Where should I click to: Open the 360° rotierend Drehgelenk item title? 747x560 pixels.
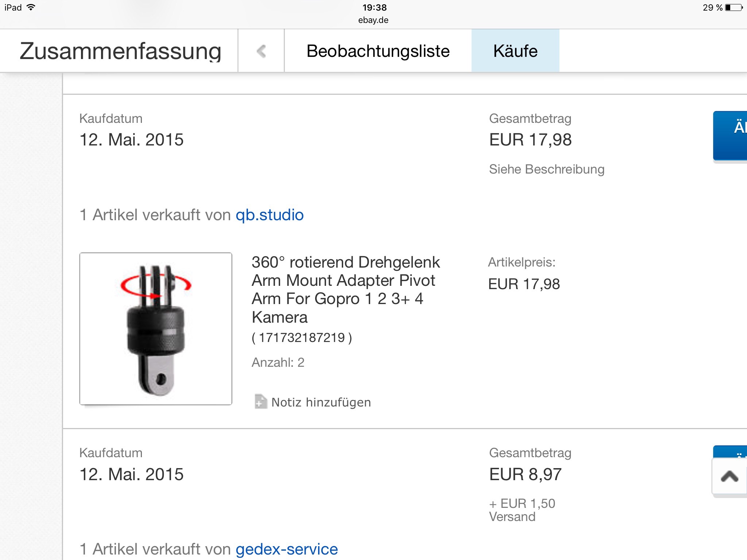click(x=345, y=289)
